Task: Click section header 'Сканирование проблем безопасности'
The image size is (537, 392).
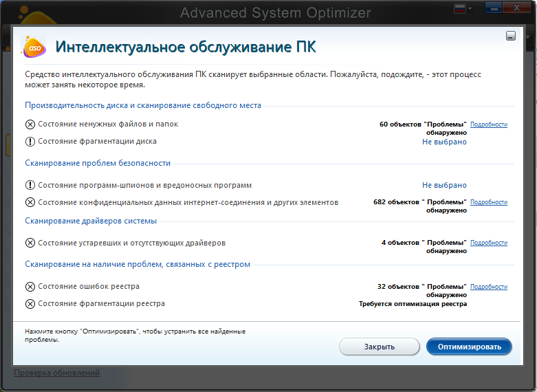Action: coord(98,163)
